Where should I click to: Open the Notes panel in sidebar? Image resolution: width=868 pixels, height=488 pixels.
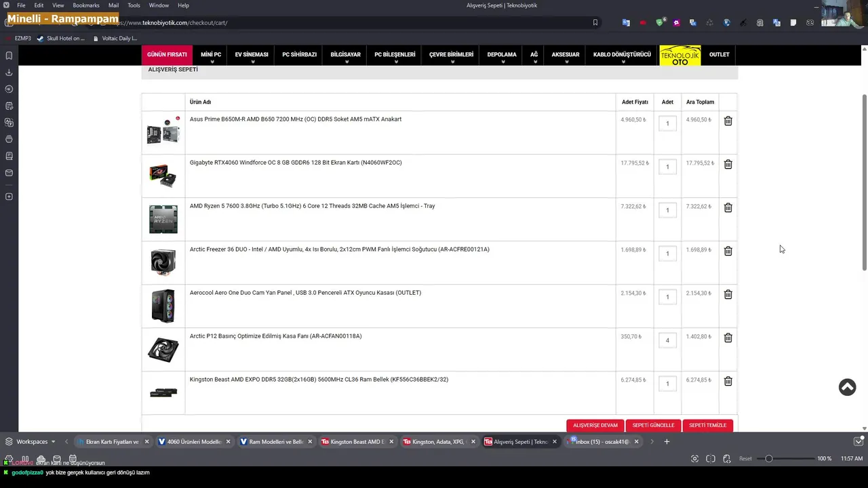pos(9,106)
